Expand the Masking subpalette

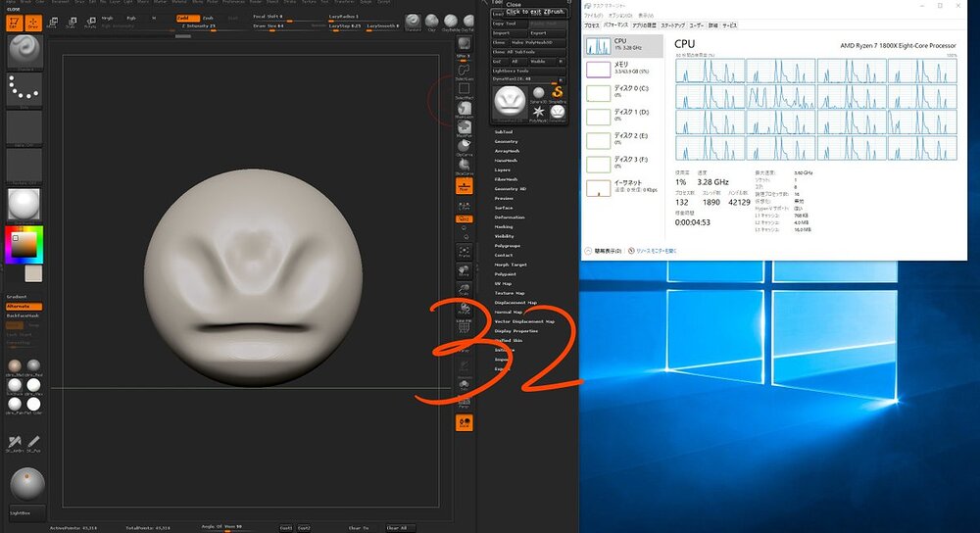(x=504, y=227)
